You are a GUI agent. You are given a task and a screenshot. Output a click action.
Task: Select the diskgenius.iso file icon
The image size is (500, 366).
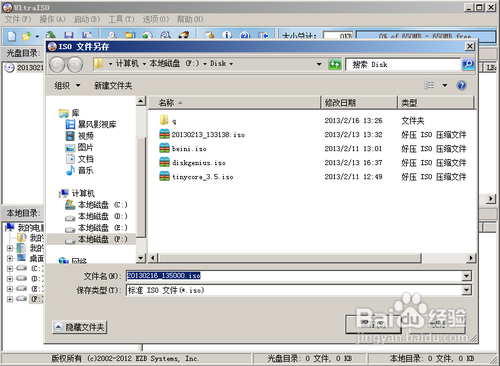tap(164, 162)
